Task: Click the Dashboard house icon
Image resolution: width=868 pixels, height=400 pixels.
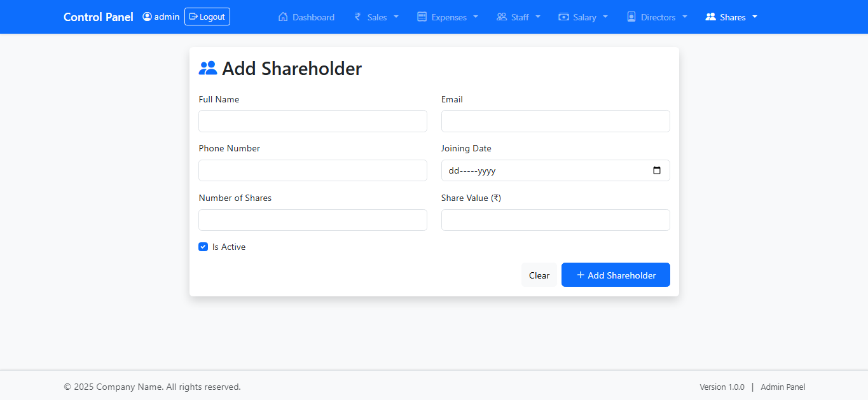Action: (283, 17)
